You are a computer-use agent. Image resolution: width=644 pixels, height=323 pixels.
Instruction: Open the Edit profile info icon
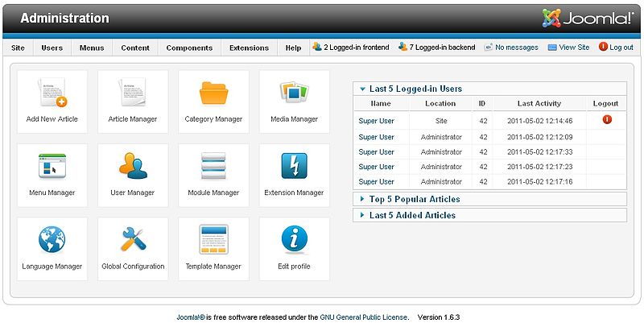[x=295, y=239]
